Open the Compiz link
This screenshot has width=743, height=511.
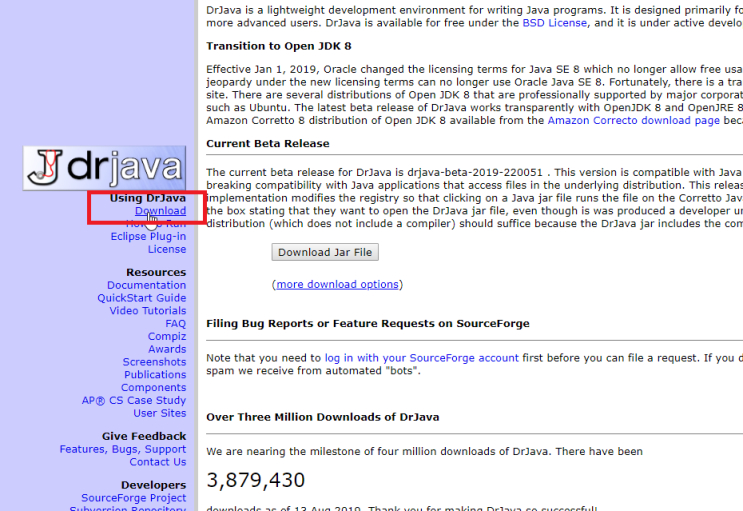pyautogui.click(x=167, y=337)
